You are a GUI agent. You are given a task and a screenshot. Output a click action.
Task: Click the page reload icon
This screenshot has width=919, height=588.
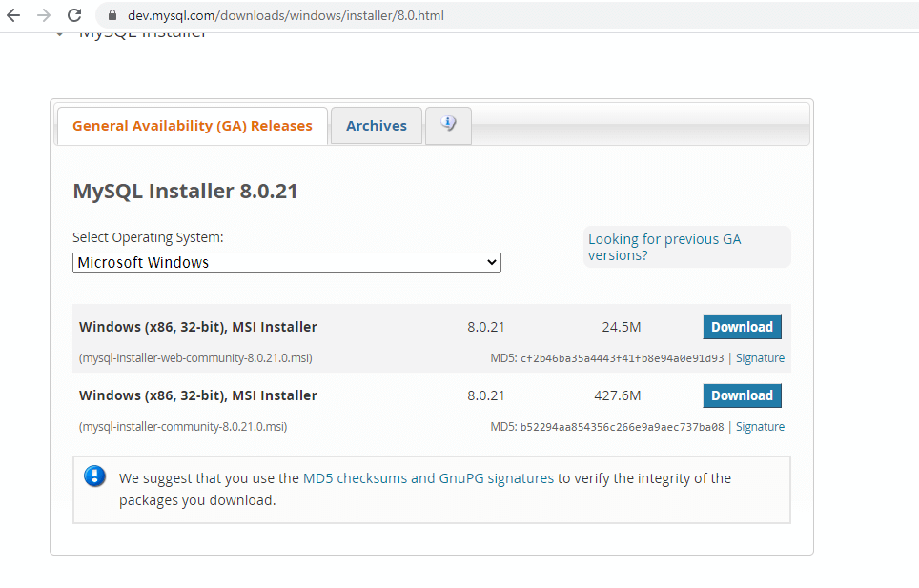(74, 15)
